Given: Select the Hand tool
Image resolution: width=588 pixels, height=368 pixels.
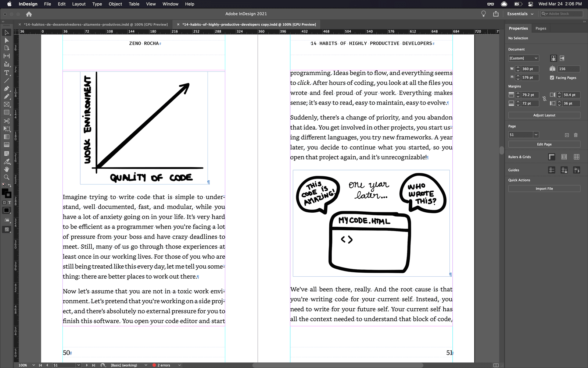Looking at the screenshot, I should click(7, 169).
